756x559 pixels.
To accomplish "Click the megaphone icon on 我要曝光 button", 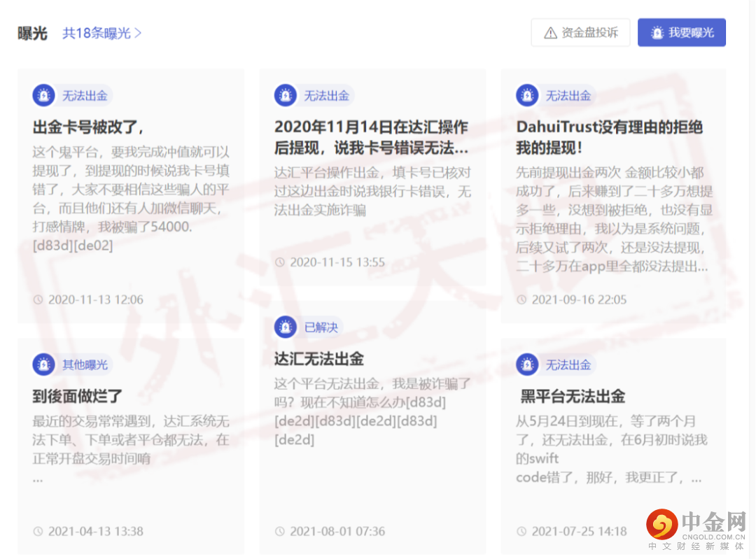I will [656, 31].
